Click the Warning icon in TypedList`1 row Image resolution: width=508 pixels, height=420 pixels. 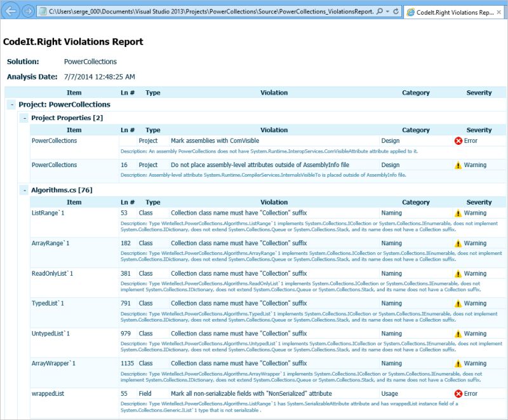point(458,303)
